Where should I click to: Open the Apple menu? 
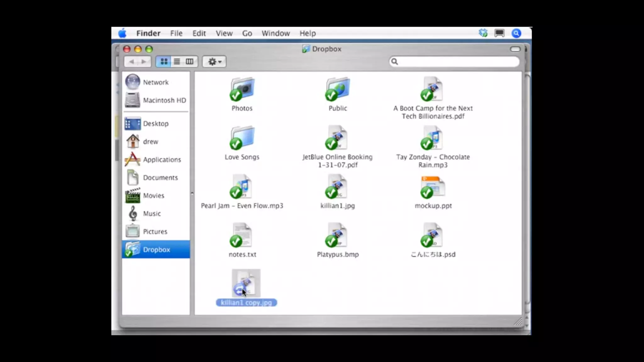point(122,33)
